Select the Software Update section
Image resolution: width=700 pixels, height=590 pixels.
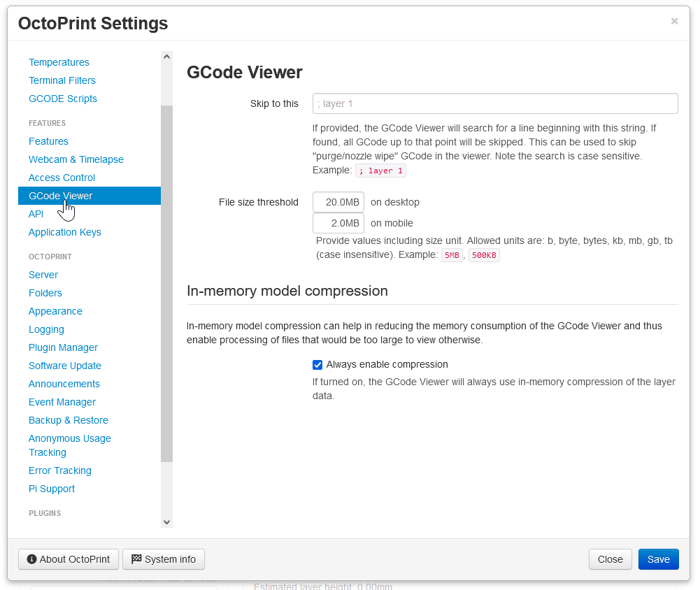click(x=64, y=366)
